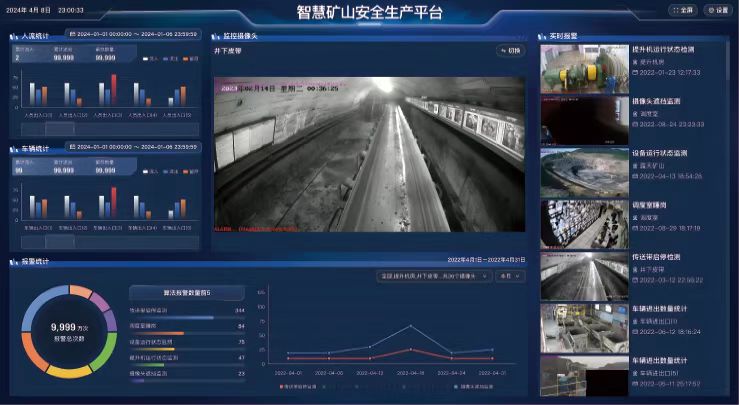This screenshot has height=405, width=739.
Task: Click the 车辆进出数量统计 18:16:24 thumbnail
Action: point(584,329)
